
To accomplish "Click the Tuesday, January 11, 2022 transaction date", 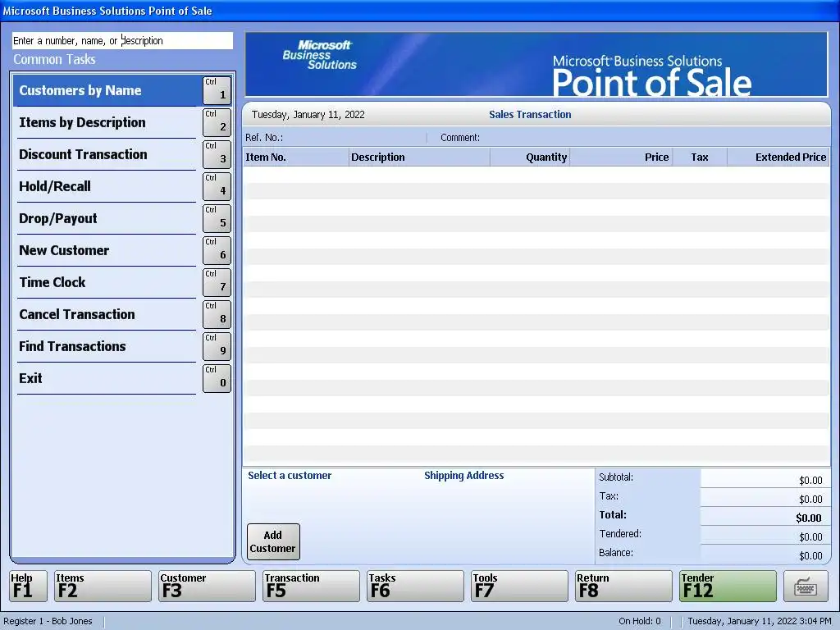I will (308, 114).
